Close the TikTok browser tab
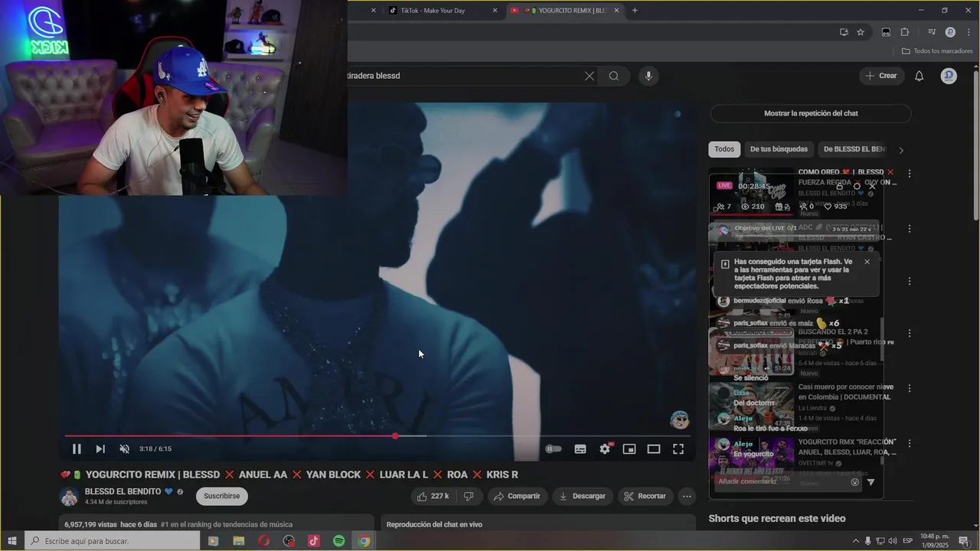Viewport: 980px width, 551px height. [x=495, y=11]
